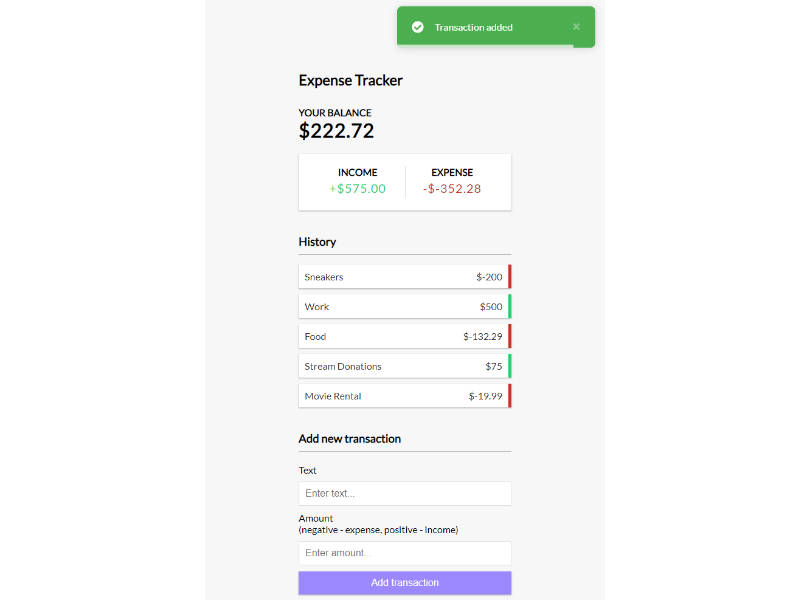Click the income total +$575.00
The image size is (808, 600).
357,189
